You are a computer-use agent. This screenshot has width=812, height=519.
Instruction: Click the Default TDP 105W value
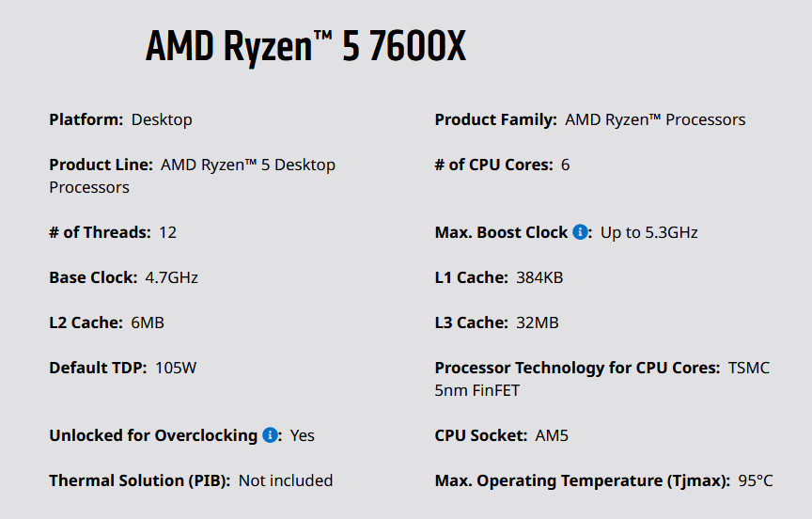176,368
